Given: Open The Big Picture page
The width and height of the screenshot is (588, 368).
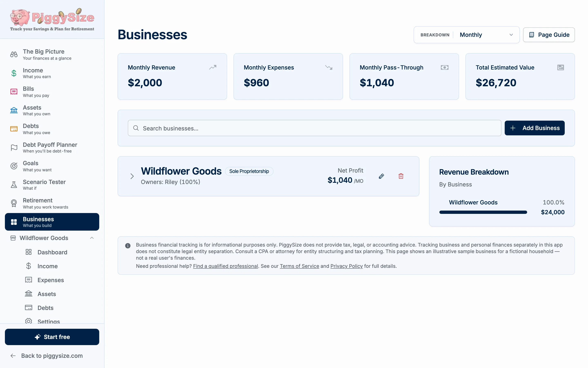Looking at the screenshot, I should click(52, 55).
